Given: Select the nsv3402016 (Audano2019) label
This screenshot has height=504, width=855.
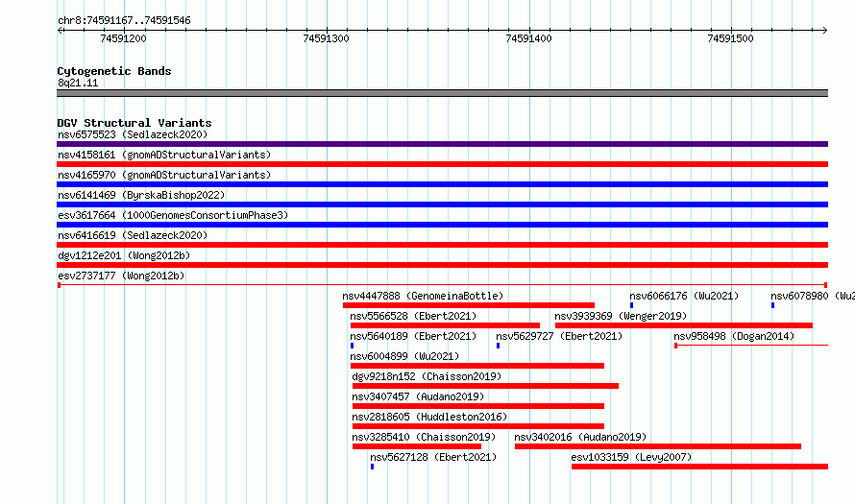Looking at the screenshot, I should point(580,437).
